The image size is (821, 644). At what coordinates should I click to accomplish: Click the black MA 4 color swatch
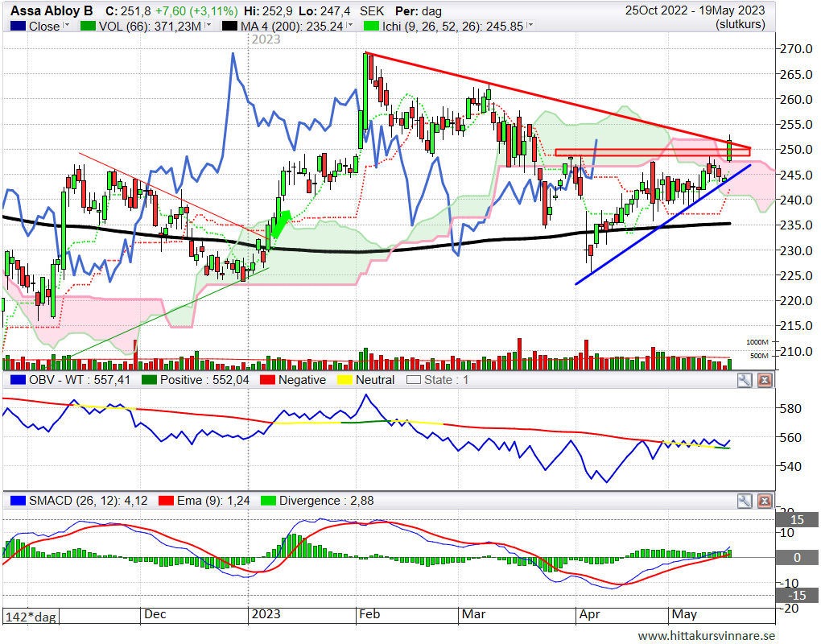click(x=229, y=27)
